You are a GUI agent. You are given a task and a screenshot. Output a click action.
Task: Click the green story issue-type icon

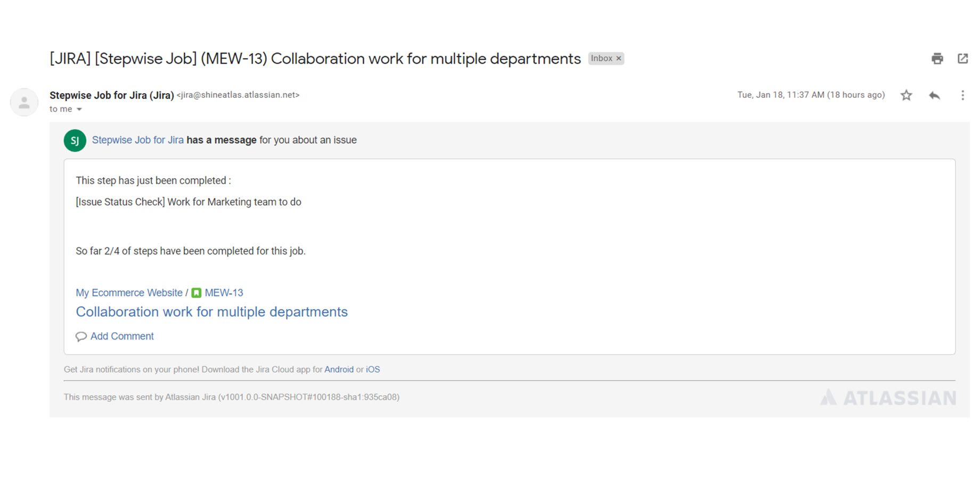(x=196, y=293)
